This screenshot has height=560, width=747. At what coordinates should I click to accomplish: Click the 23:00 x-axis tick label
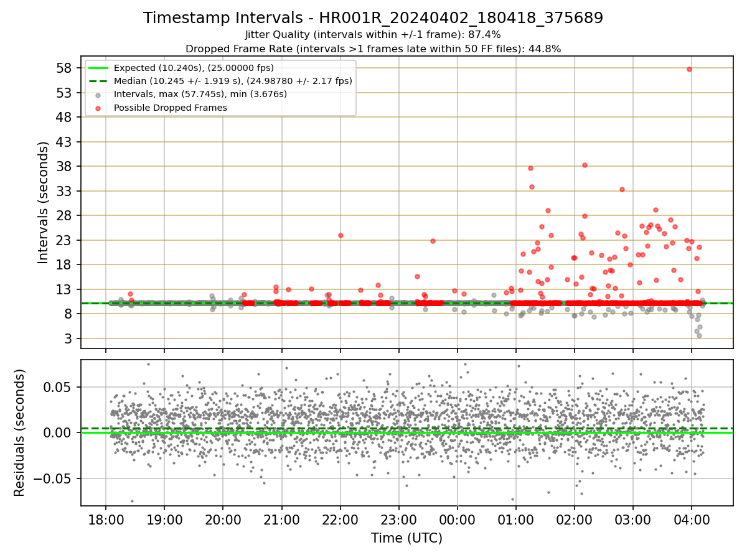398,519
